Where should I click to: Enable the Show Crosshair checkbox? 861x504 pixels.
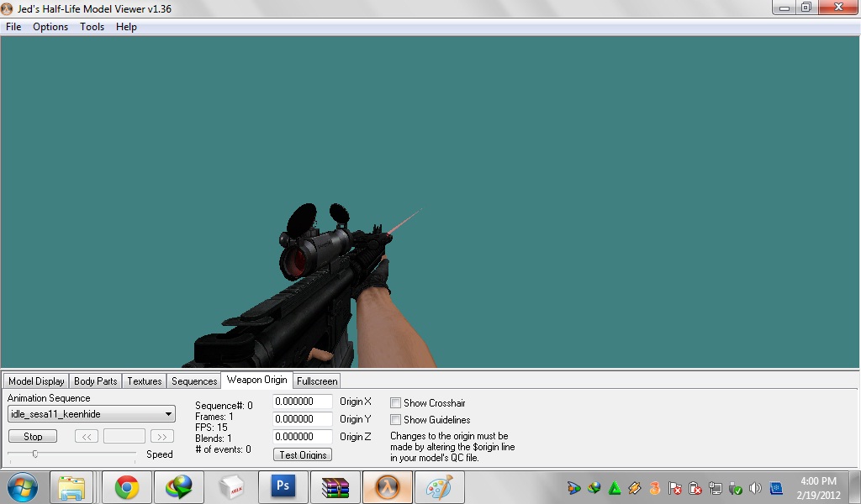(x=395, y=403)
